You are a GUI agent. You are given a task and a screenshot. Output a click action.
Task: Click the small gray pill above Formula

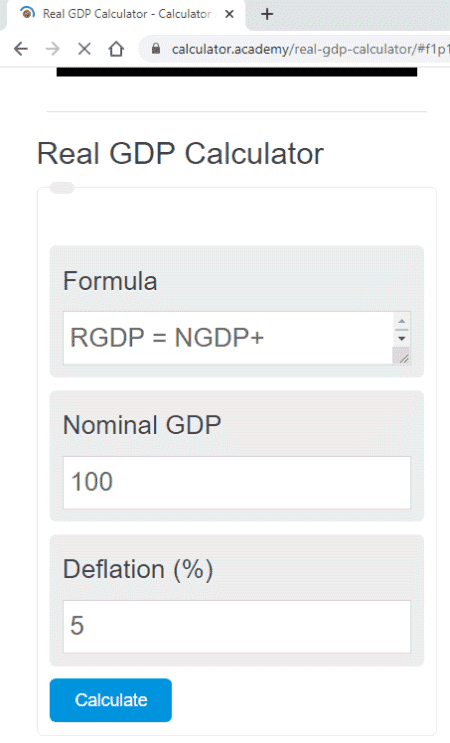62,188
